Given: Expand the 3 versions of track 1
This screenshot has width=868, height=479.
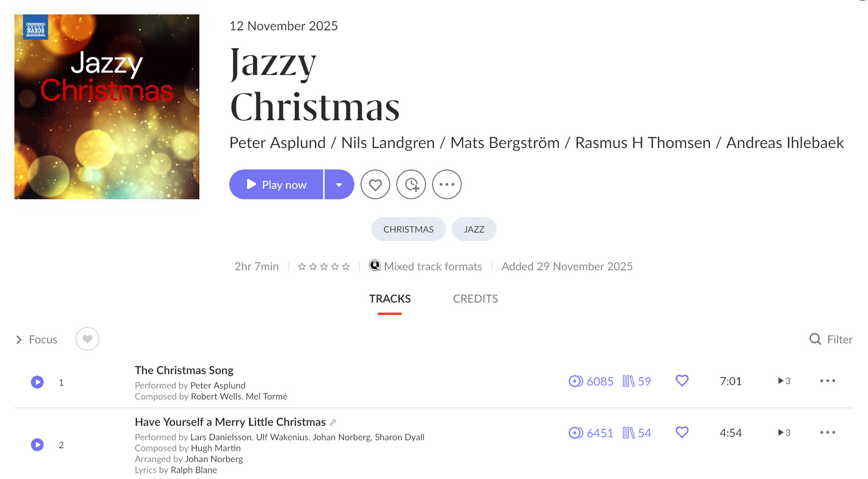Looking at the screenshot, I should pos(784,381).
